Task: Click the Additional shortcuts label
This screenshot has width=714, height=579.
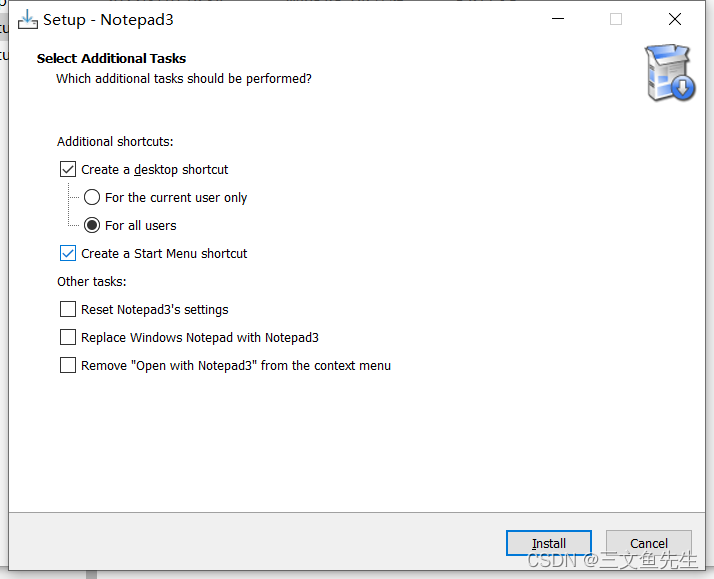Action: 115,142
